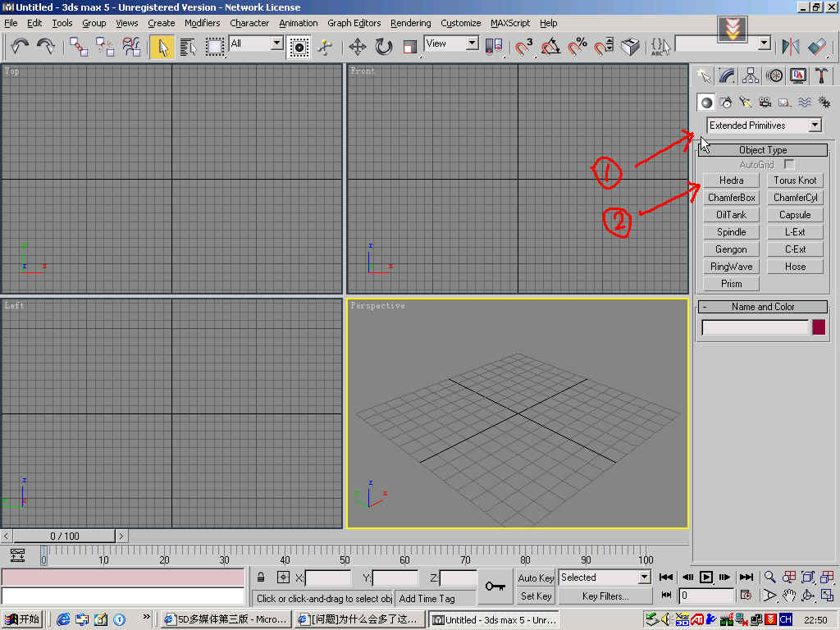Toggle the Window/Crossing selection button
The width and height of the screenshot is (840, 630).
pos(299,47)
